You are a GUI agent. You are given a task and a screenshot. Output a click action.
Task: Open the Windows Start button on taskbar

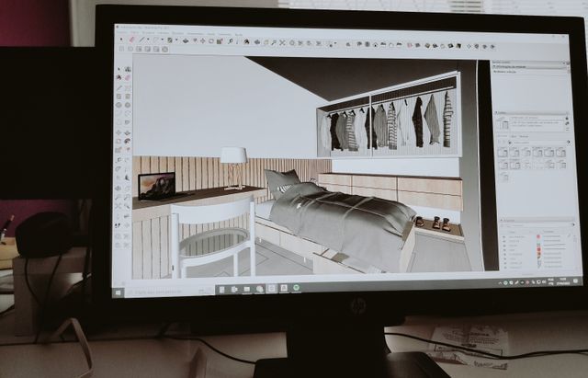tap(119, 292)
